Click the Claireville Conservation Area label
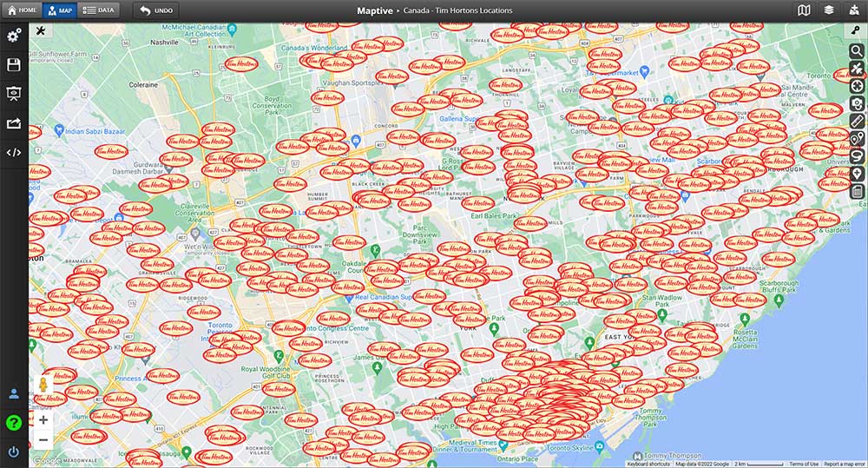 pyautogui.click(x=194, y=213)
